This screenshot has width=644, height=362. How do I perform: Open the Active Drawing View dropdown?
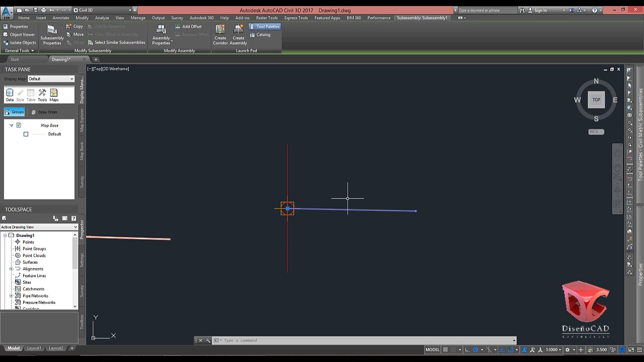click(39, 227)
